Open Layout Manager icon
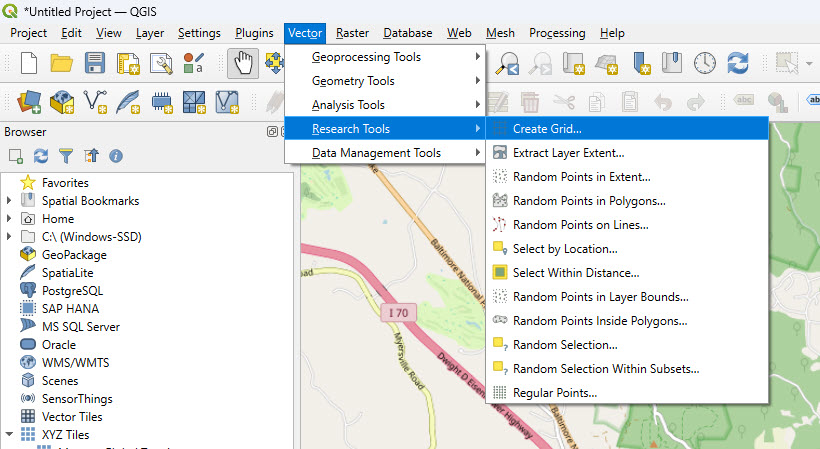820x449 pixels. pos(161,63)
